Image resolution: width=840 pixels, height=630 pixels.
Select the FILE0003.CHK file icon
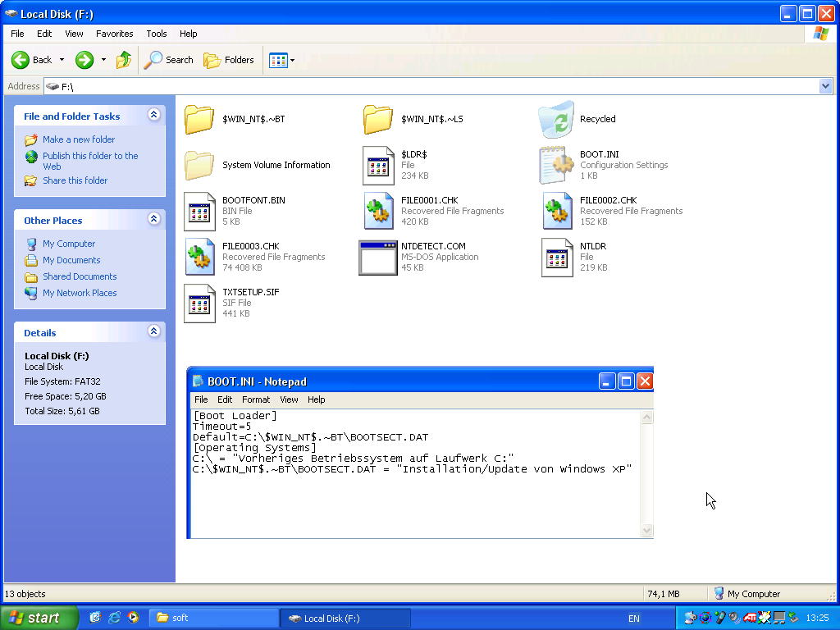click(199, 257)
